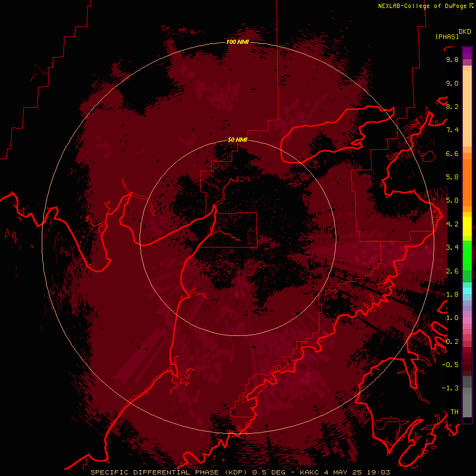Click the gray segment of the color bar
The width and height of the screenshot is (476, 476).
tap(467, 397)
